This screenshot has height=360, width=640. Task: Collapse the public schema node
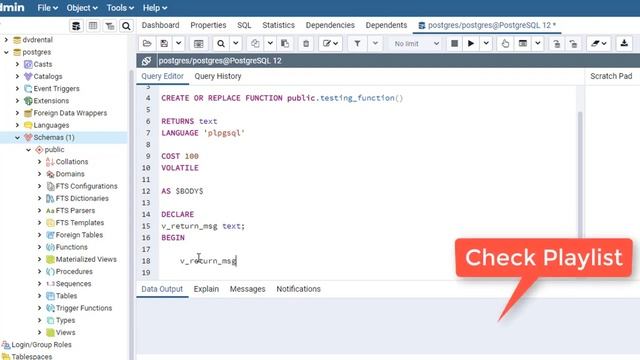pyautogui.click(x=29, y=150)
